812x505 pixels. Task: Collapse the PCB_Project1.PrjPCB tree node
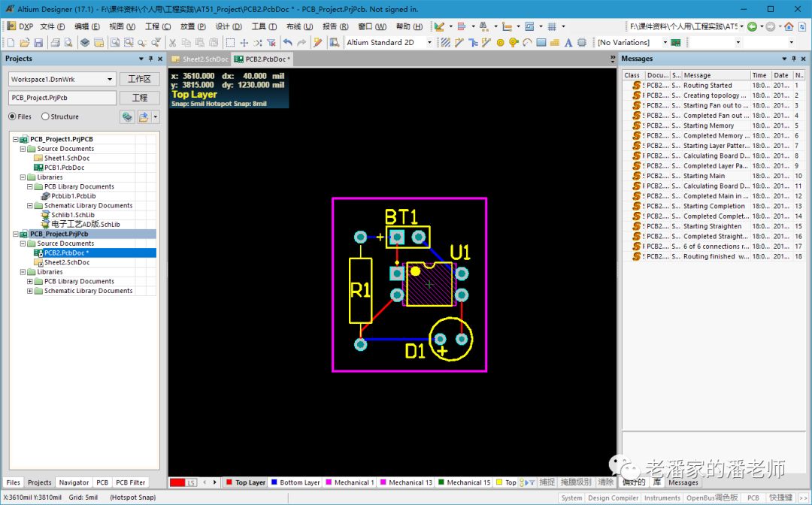pos(15,139)
